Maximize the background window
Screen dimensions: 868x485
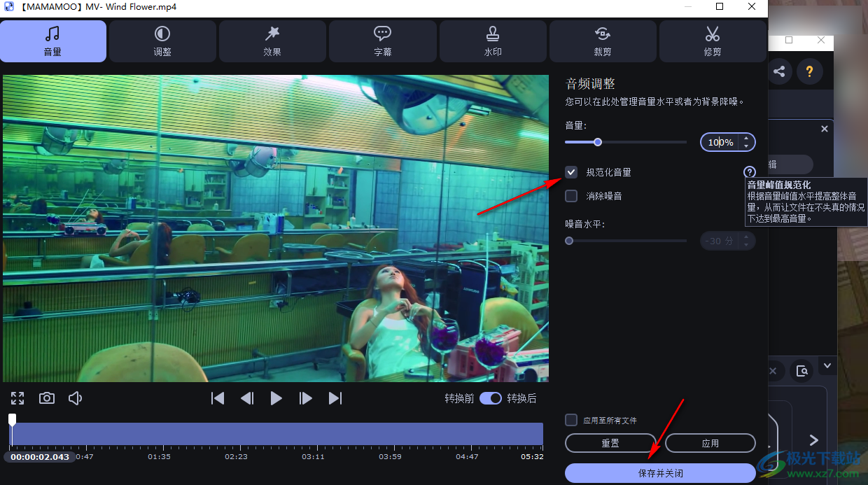click(x=789, y=41)
